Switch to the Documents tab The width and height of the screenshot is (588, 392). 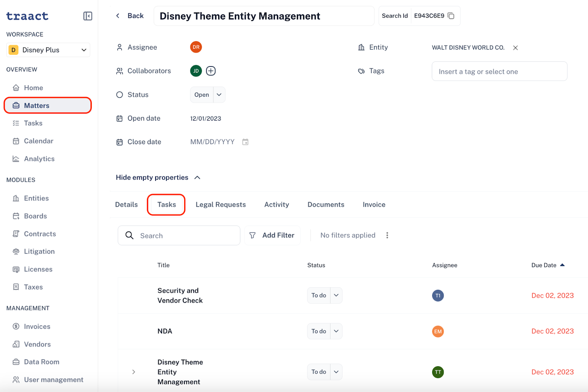point(326,205)
